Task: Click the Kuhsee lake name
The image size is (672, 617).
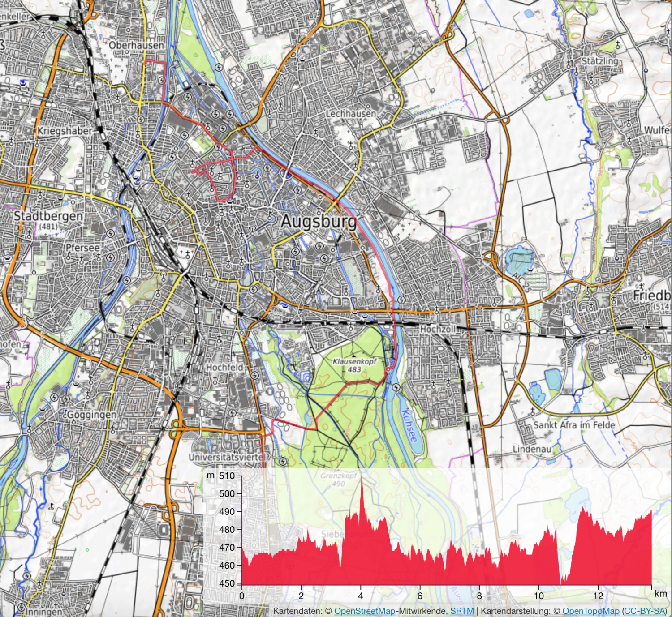Action: (x=409, y=424)
